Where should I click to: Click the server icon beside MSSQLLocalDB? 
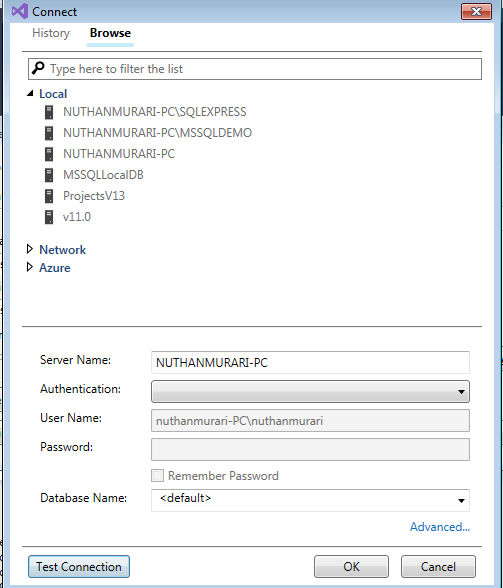click(49, 175)
